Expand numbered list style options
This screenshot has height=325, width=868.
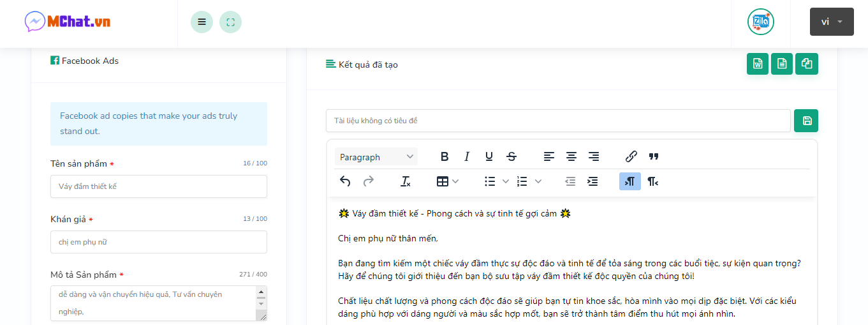click(538, 181)
